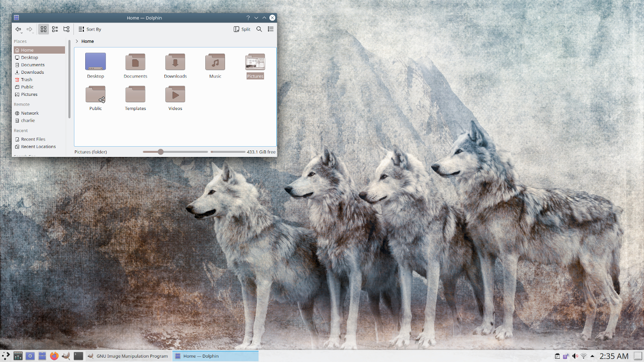
Task: Switch Dolphin to Icons view mode
Action: [x=43, y=29]
